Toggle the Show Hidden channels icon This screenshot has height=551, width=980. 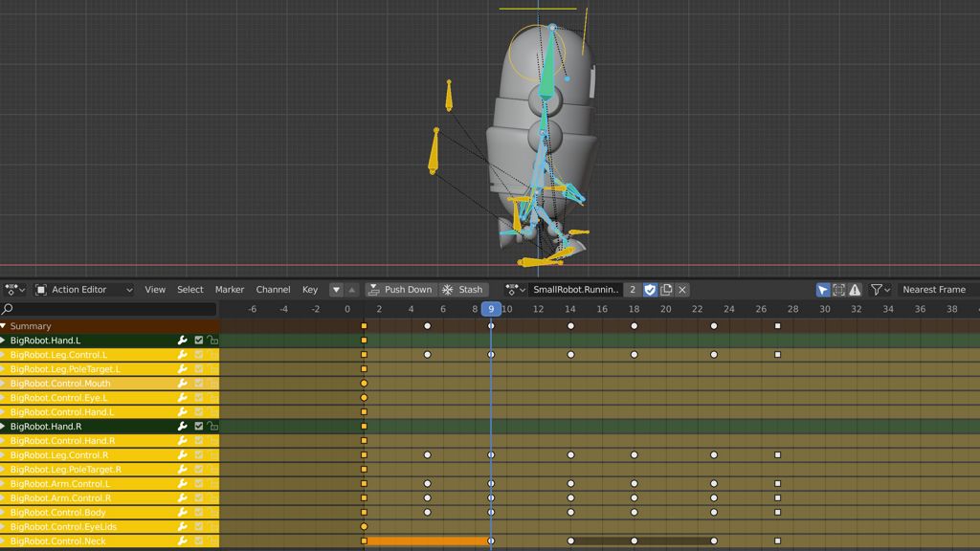click(837, 290)
